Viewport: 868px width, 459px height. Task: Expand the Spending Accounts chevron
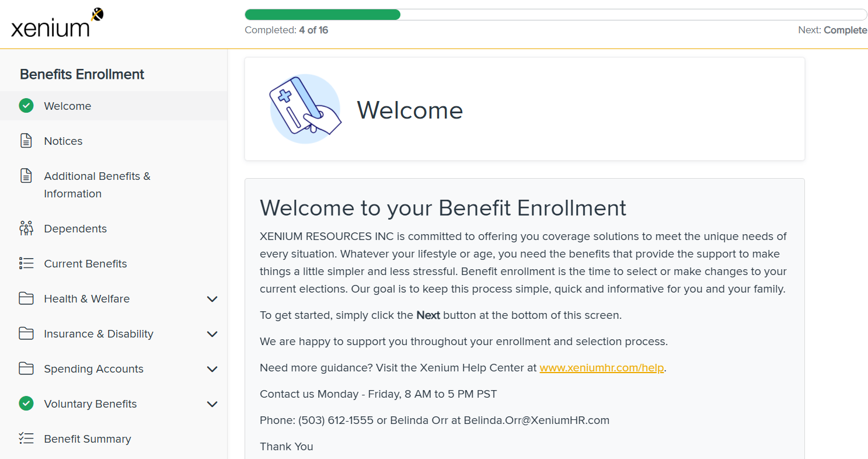click(212, 368)
